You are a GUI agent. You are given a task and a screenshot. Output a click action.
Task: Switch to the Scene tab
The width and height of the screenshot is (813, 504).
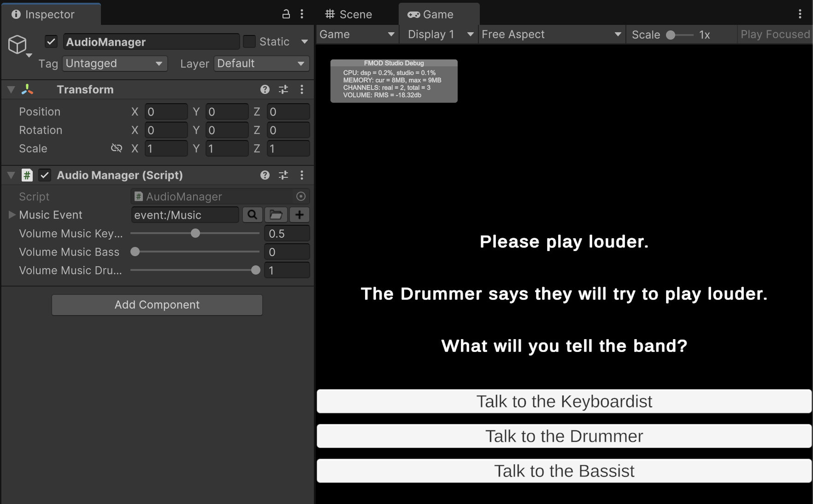pyautogui.click(x=349, y=14)
